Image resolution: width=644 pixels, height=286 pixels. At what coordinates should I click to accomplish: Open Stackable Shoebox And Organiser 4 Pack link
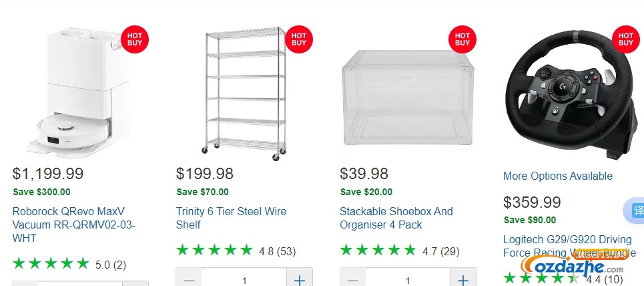[x=396, y=218]
